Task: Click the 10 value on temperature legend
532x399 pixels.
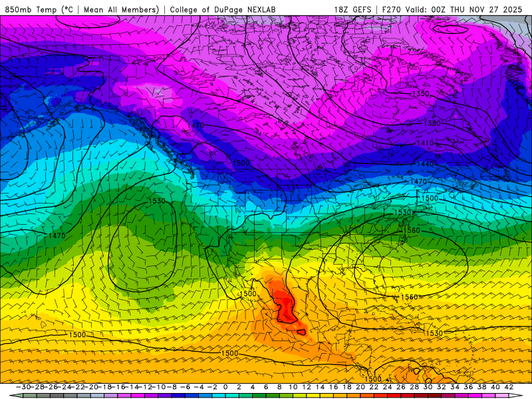Action: pos(293,387)
